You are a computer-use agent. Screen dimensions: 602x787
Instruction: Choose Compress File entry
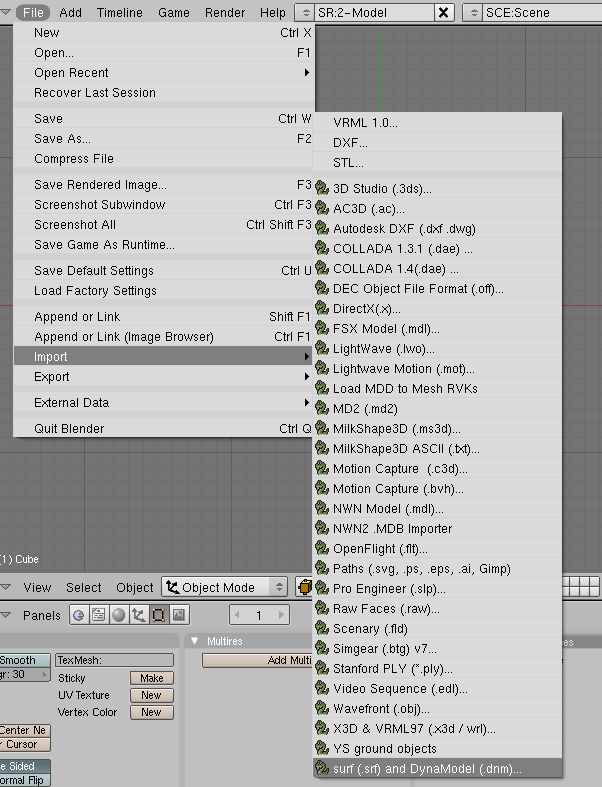[164, 159]
